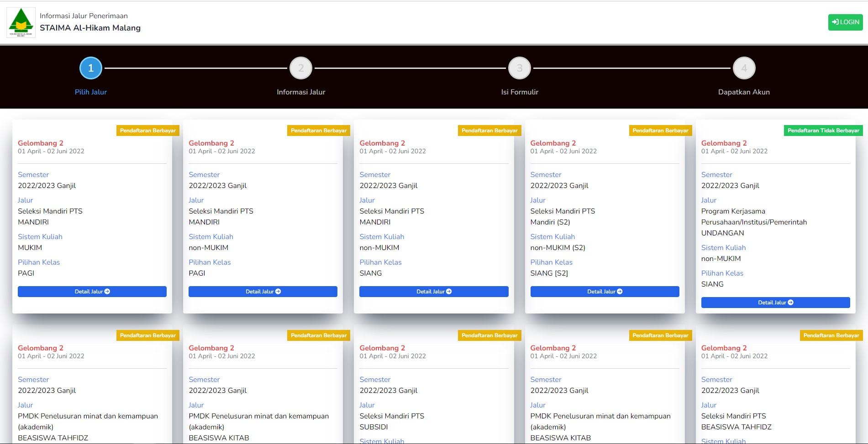Open Detail Jalur for MUKIM PAGI card

click(x=92, y=292)
